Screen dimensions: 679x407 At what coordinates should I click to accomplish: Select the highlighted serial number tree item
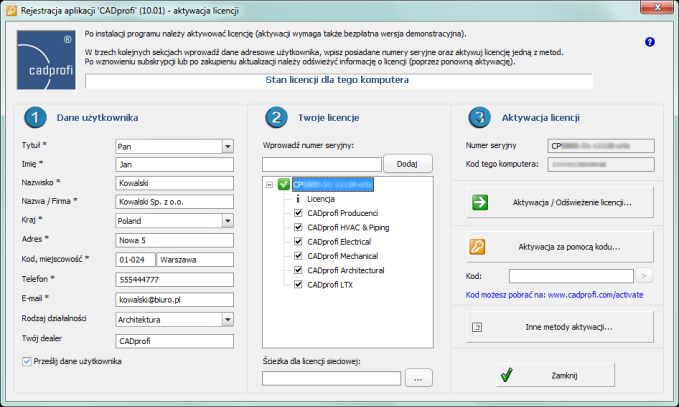coord(333,184)
